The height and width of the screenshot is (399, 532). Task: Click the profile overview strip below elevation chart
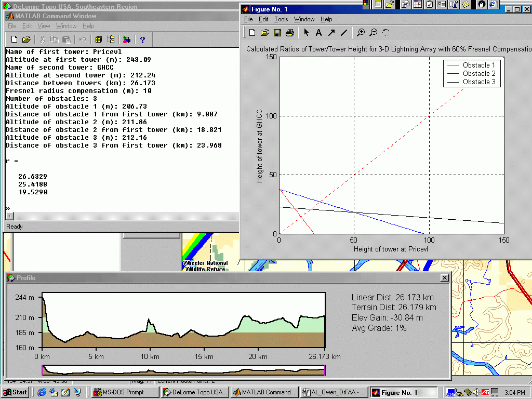183,370
